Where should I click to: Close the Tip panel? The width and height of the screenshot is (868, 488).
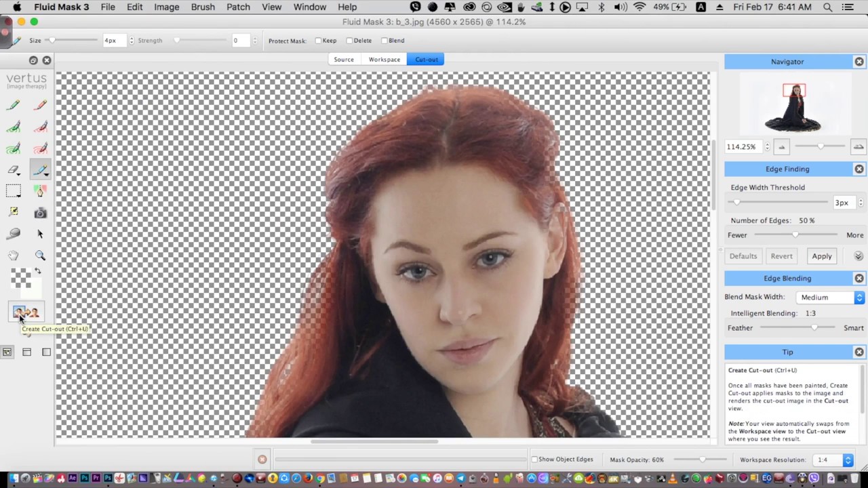coord(859,352)
